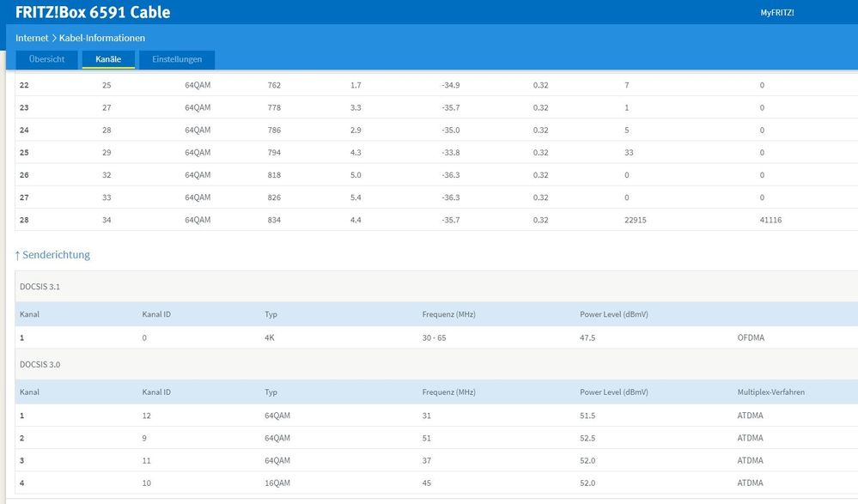Viewport: 858px width, 504px height.
Task: Click the 4K type value
Action: coord(269,337)
